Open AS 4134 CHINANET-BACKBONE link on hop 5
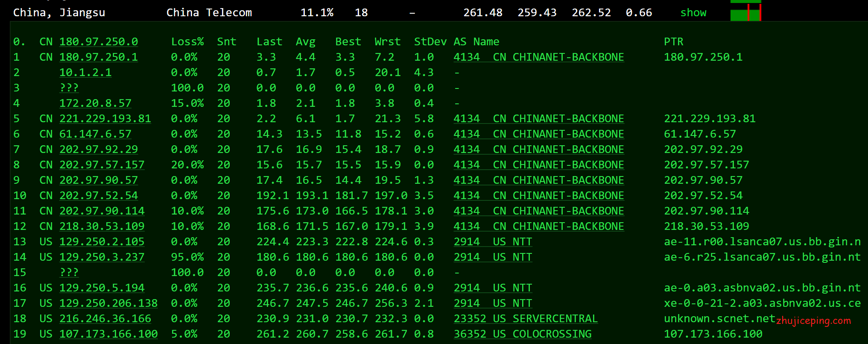This screenshot has width=868, height=344. tap(539, 119)
